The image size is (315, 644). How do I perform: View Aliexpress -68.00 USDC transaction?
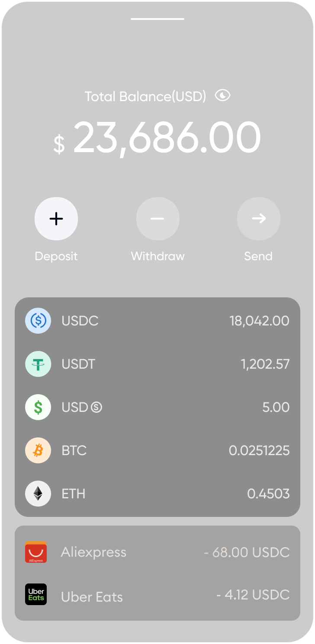click(x=247, y=552)
